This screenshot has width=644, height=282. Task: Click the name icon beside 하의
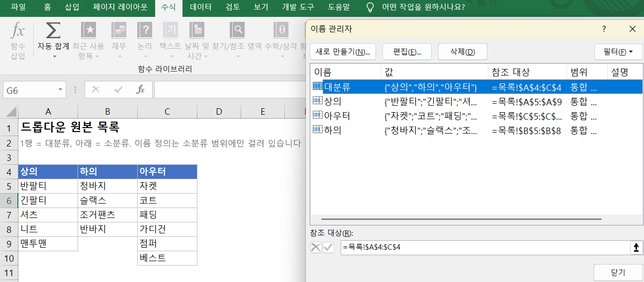pos(317,130)
